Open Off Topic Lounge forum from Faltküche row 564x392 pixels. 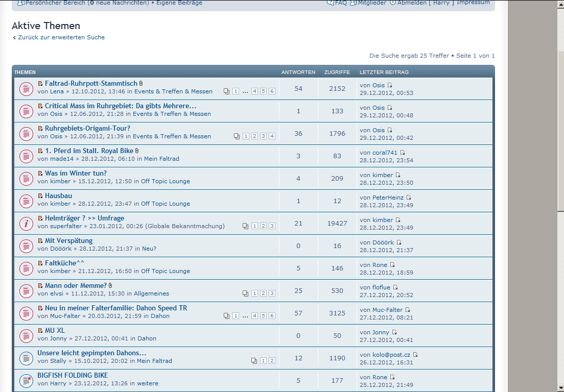(x=165, y=271)
